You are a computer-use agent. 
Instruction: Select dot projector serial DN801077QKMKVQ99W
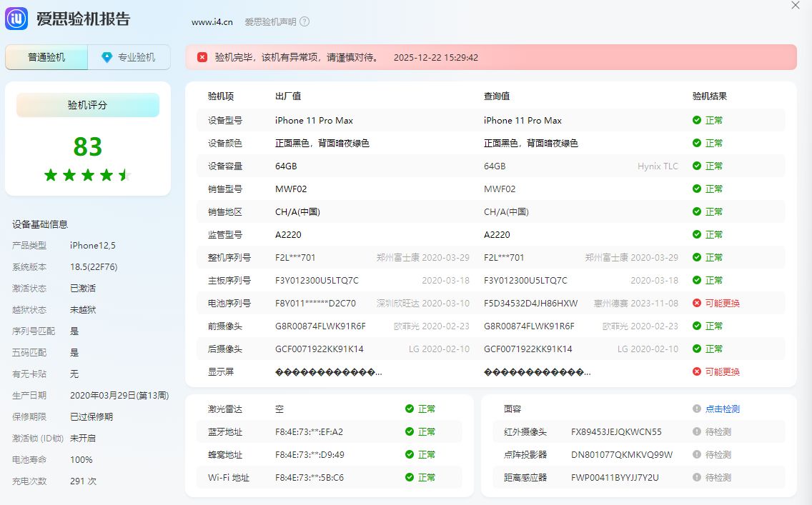click(622, 455)
